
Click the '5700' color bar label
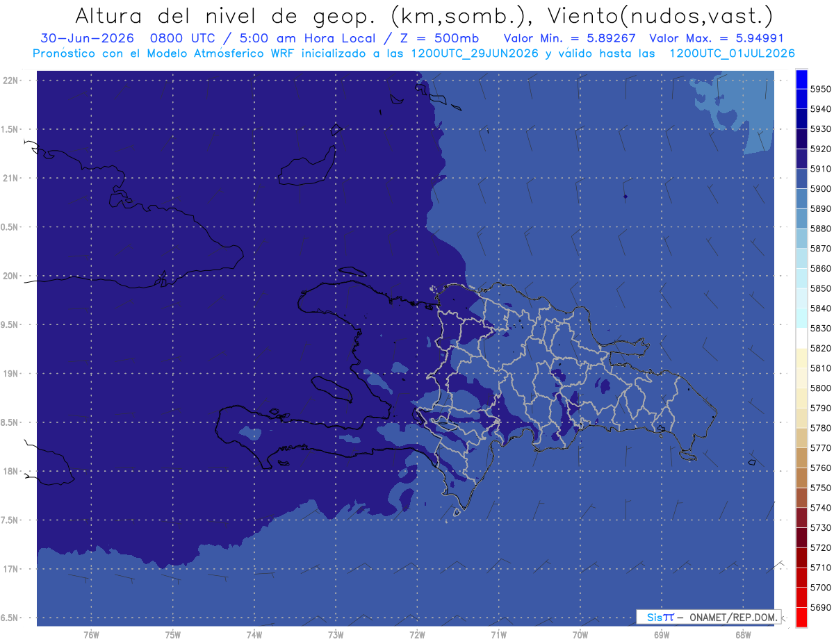820,588
